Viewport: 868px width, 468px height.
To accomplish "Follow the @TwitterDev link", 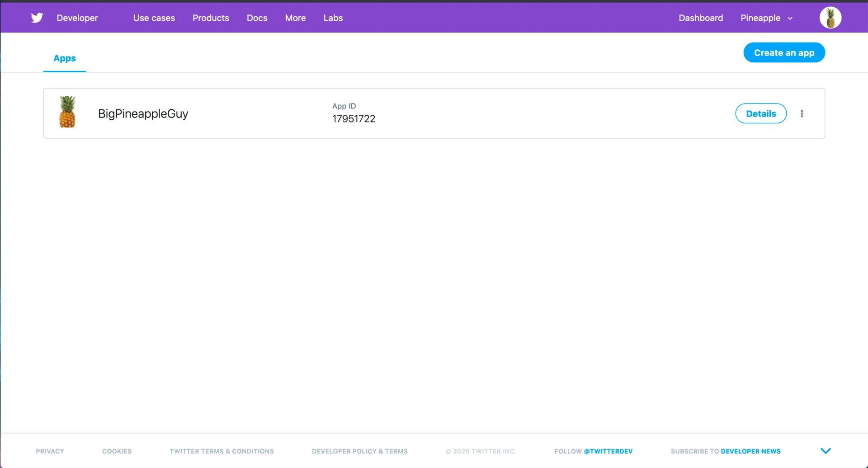I will [x=608, y=451].
